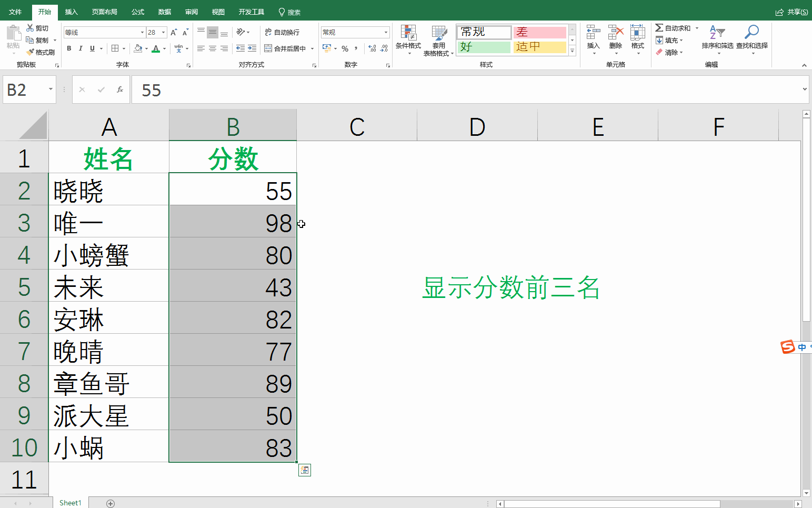812x508 pixels.
Task: Open the Name Box dropdown arrow
Action: (x=51, y=89)
